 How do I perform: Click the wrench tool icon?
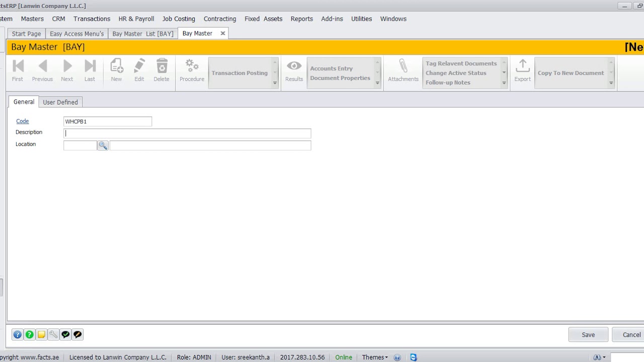[53, 334]
